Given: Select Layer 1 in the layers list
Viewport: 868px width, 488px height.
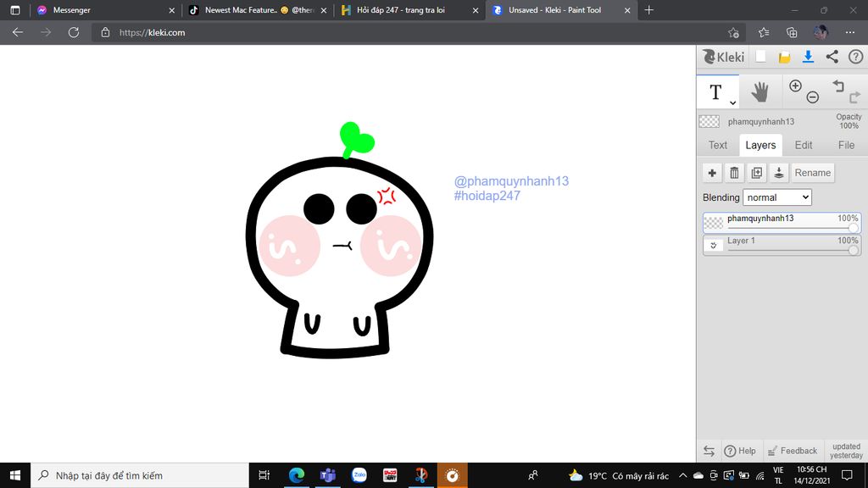Looking at the screenshot, I should (x=782, y=245).
